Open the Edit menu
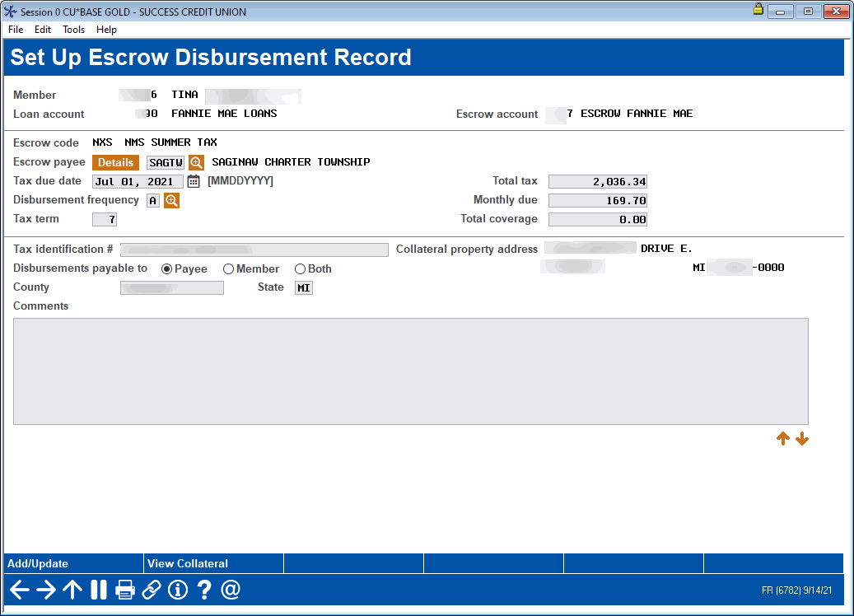The image size is (854, 616). (x=42, y=29)
